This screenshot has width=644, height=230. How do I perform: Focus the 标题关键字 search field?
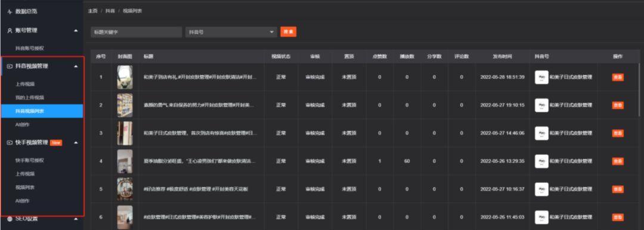137,32
